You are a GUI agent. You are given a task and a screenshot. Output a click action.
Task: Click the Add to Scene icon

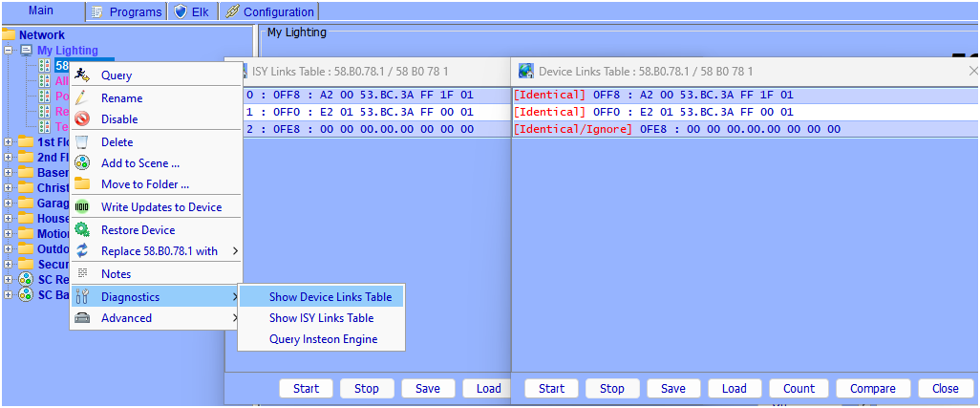82,163
